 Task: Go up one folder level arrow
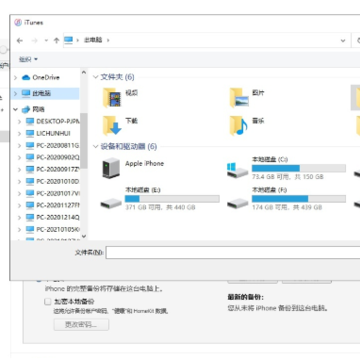pyautogui.click(x=56, y=40)
